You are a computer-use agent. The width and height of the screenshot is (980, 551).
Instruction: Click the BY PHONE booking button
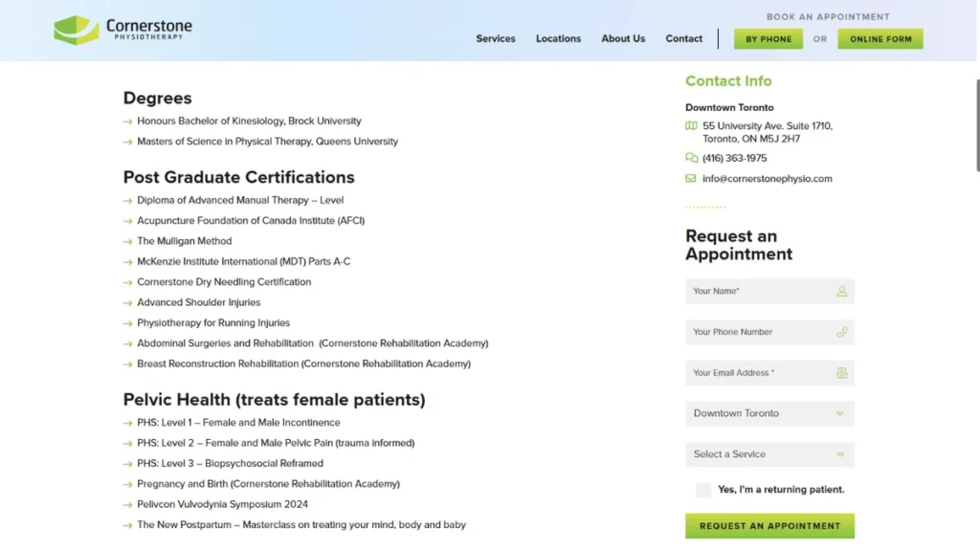(x=768, y=38)
